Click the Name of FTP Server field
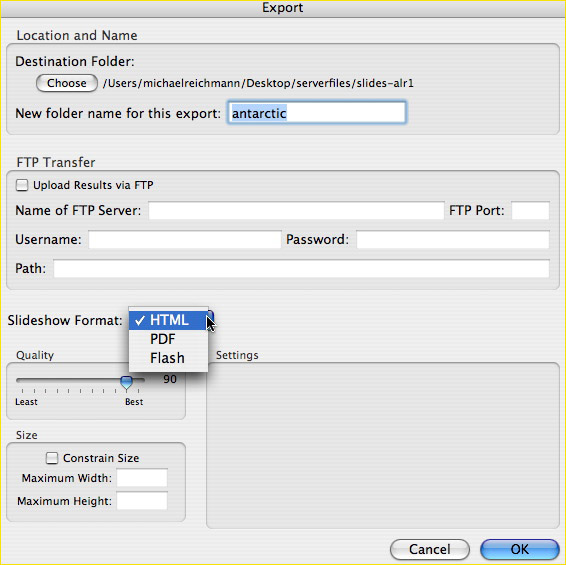The height and width of the screenshot is (565, 566). point(296,210)
